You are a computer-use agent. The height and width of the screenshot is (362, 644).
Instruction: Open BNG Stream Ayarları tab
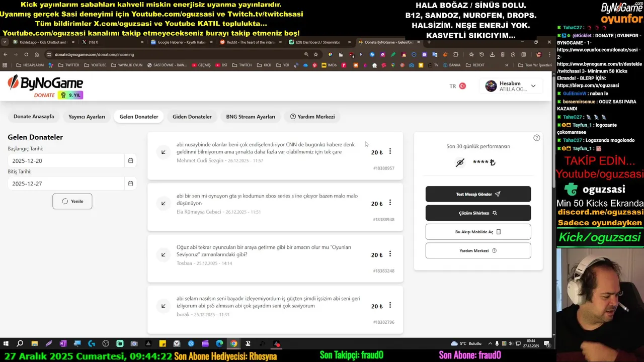[x=251, y=117]
